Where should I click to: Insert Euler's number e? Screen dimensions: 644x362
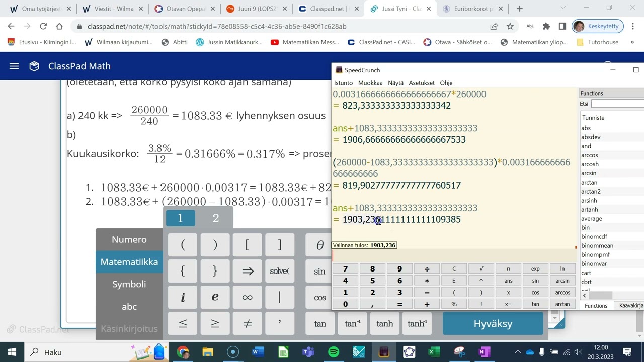(x=215, y=297)
